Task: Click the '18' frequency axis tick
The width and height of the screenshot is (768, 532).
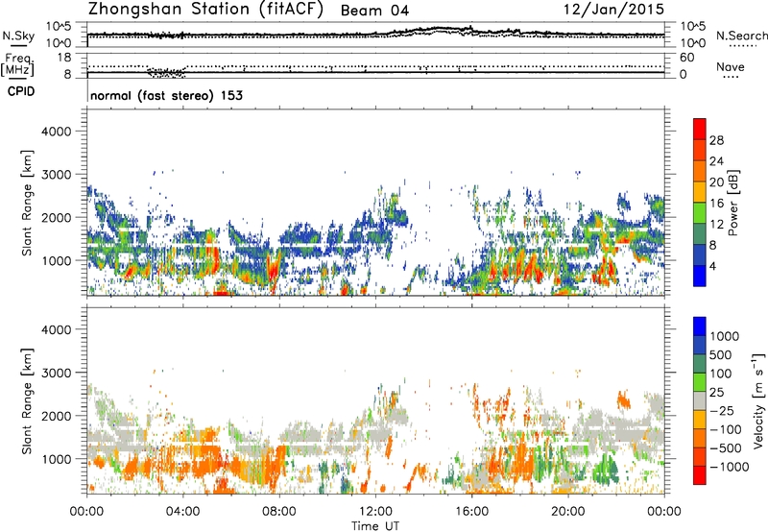Action: 64,58
